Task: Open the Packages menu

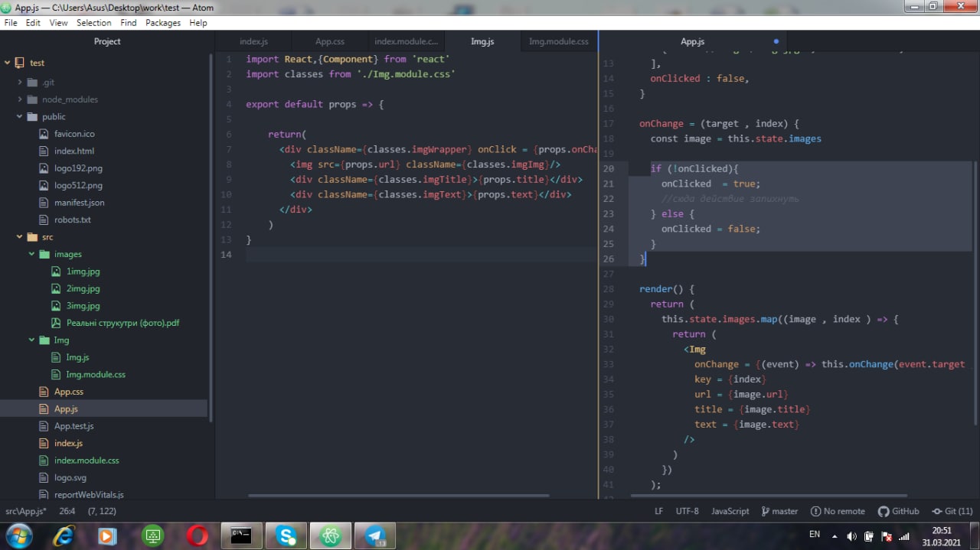Action: pyautogui.click(x=163, y=23)
